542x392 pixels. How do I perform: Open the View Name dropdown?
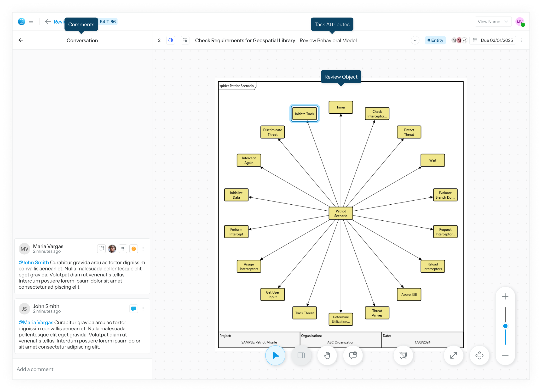click(x=493, y=22)
